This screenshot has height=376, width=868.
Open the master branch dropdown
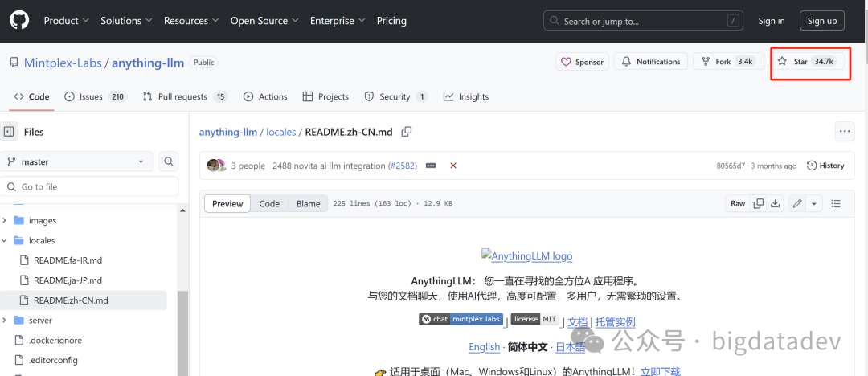coord(77,161)
